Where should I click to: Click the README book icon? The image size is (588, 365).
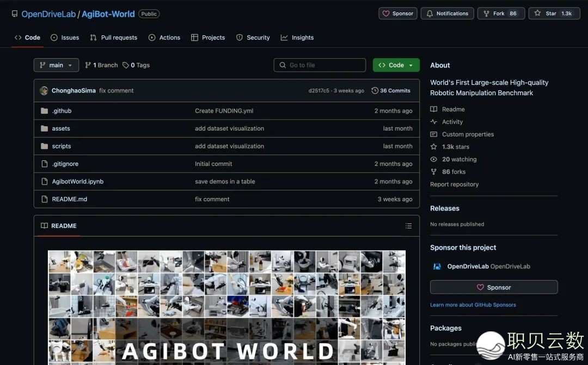click(44, 226)
